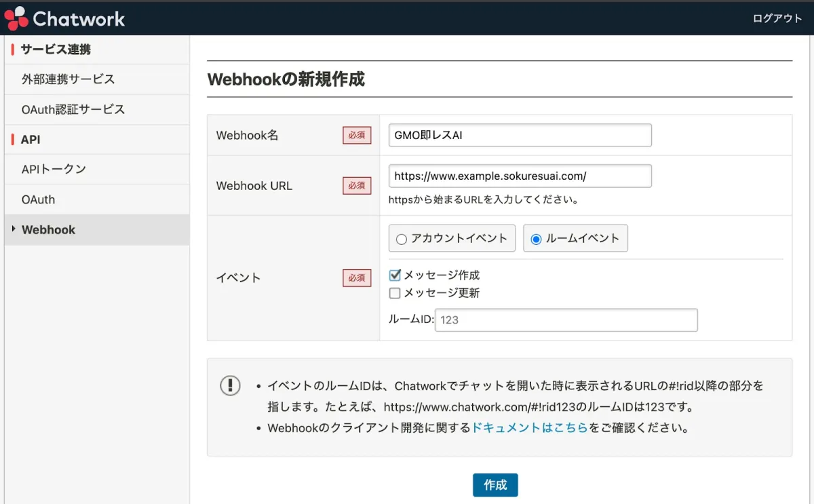This screenshot has height=504, width=814.
Task: Open 外部連携サービス in the sidebar
Action: (x=68, y=79)
